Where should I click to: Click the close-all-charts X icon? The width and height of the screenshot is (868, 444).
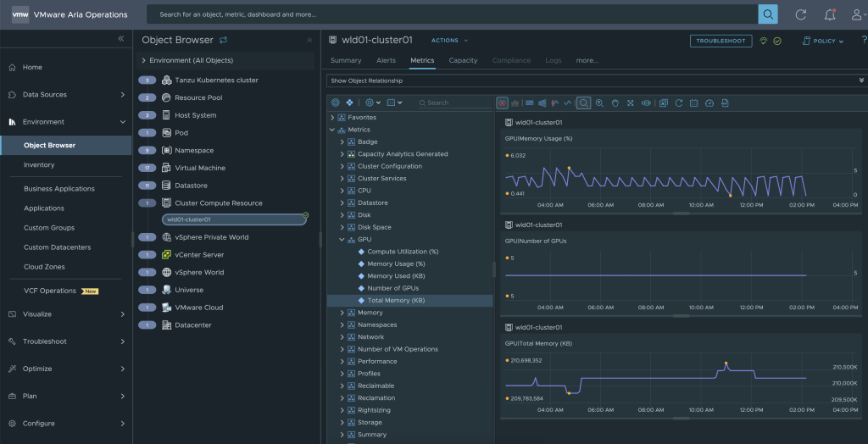point(663,103)
